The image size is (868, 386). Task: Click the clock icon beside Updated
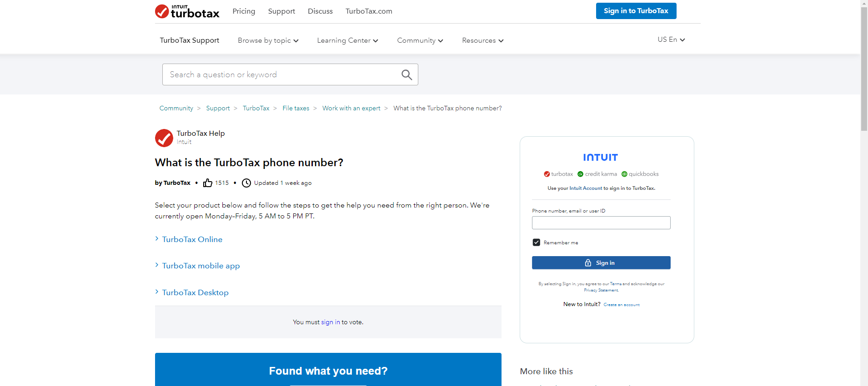(x=246, y=183)
